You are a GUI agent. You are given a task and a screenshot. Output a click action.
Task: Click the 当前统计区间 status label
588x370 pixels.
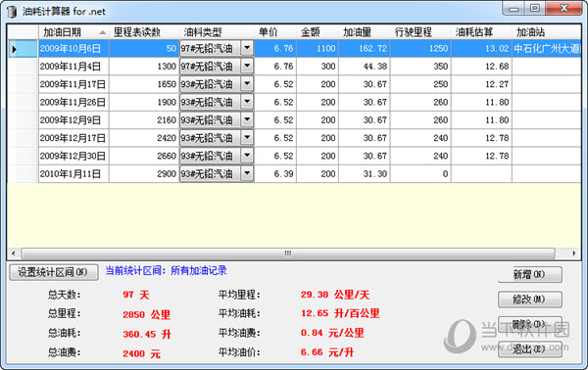click(166, 270)
